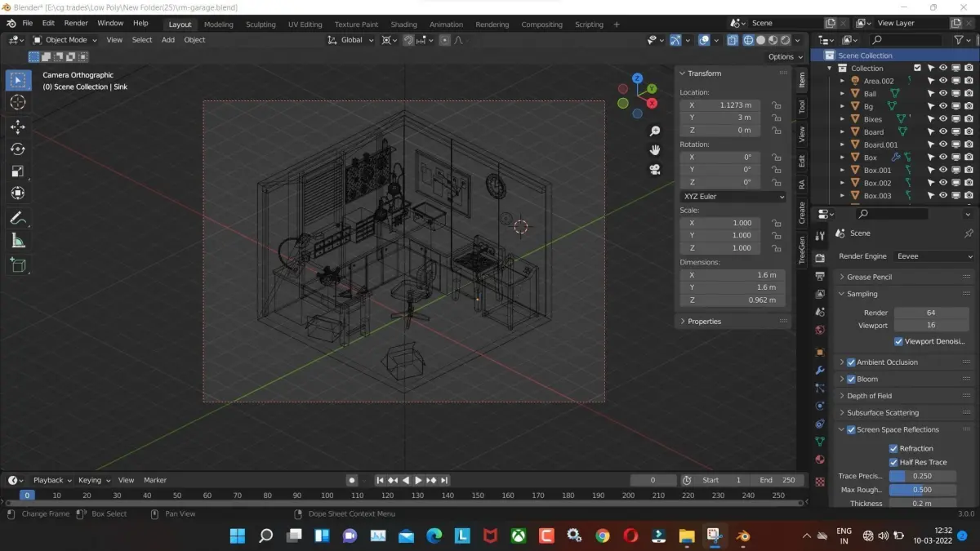Jump to the last frame
The image size is (980, 551).
(x=444, y=480)
